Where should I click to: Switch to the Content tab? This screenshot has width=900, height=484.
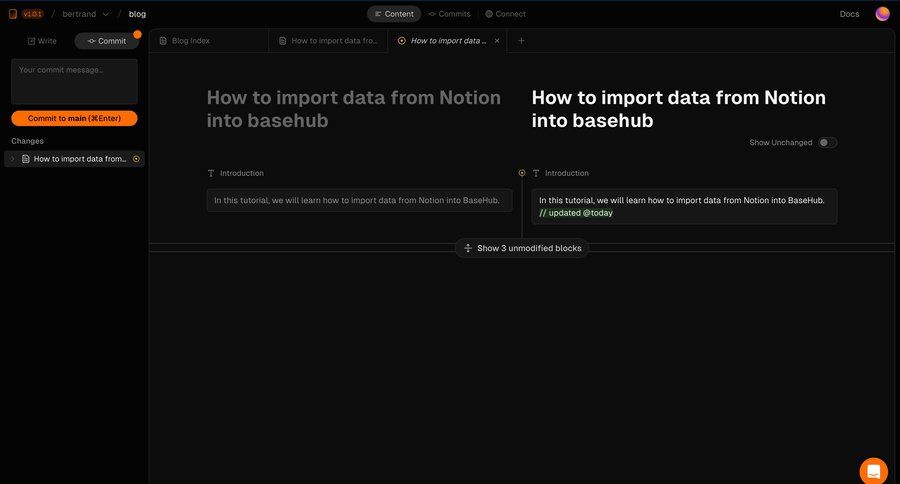pos(394,14)
